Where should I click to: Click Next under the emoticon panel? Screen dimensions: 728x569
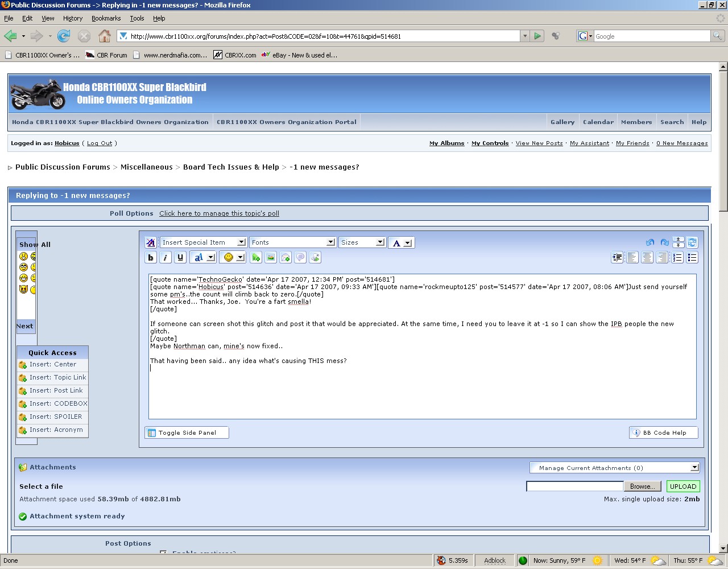tap(24, 326)
